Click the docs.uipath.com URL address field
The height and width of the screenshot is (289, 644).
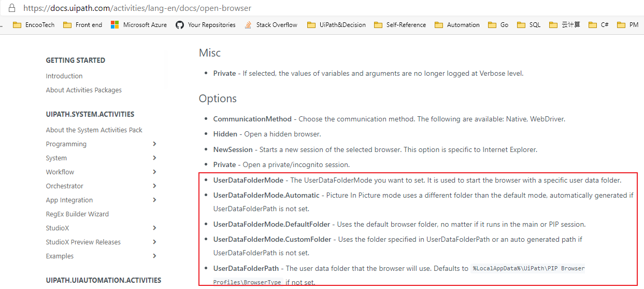click(x=137, y=8)
